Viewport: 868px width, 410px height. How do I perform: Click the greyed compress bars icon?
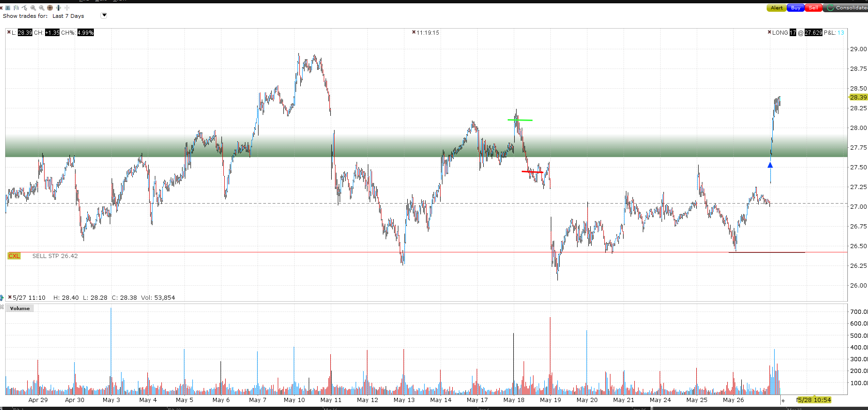(67, 8)
